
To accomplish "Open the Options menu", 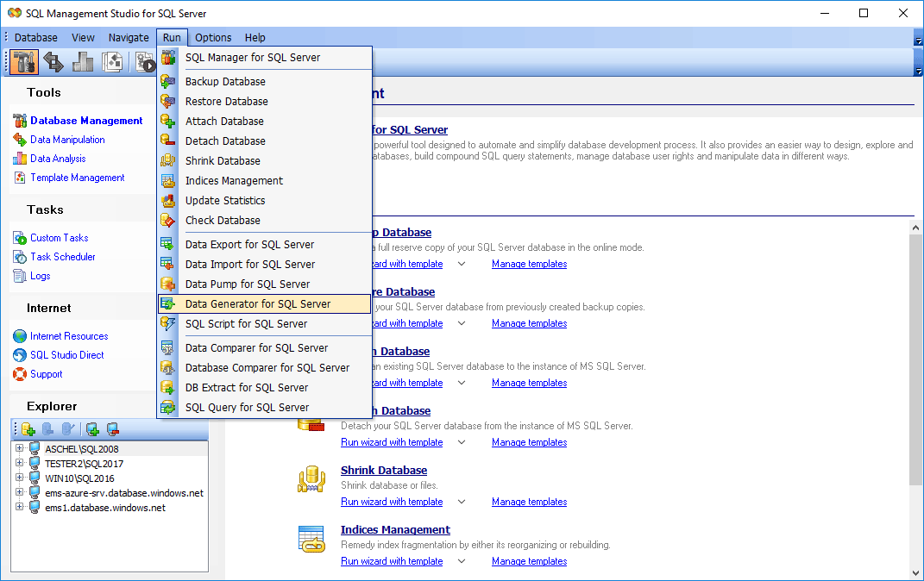I will (213, 38).
